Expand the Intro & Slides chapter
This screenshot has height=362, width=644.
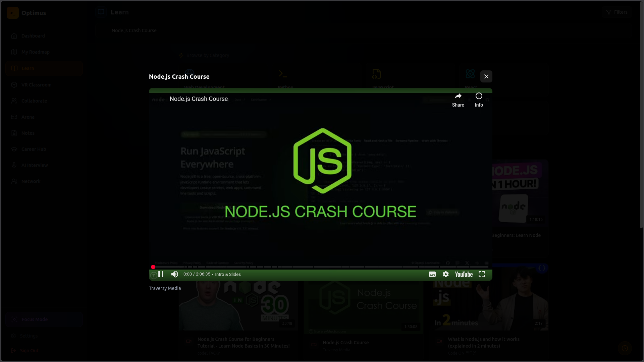[x=228, y=274]
